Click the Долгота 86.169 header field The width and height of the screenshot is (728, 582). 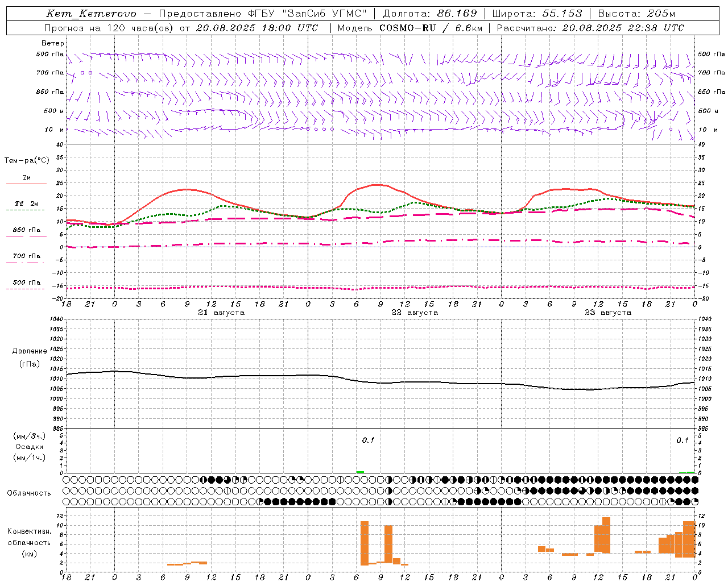coord(430,14)
